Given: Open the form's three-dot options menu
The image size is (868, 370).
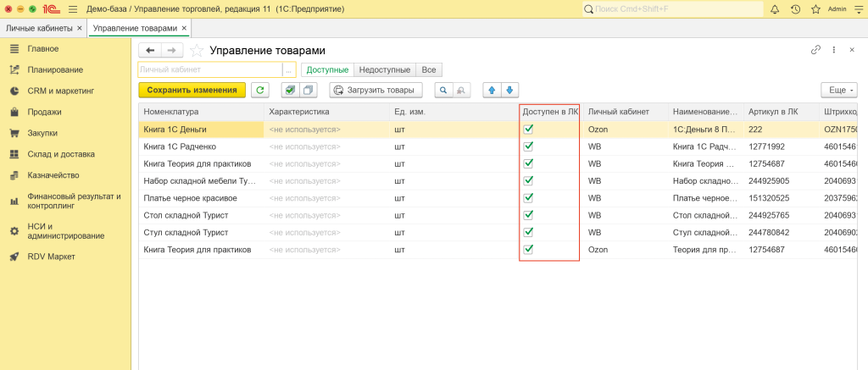Looking at the screenshot, I should click(x=834, y=50).
